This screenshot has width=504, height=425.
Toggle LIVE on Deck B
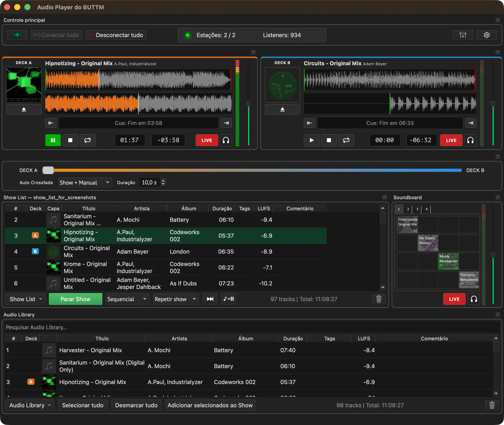tap(451, 140)
